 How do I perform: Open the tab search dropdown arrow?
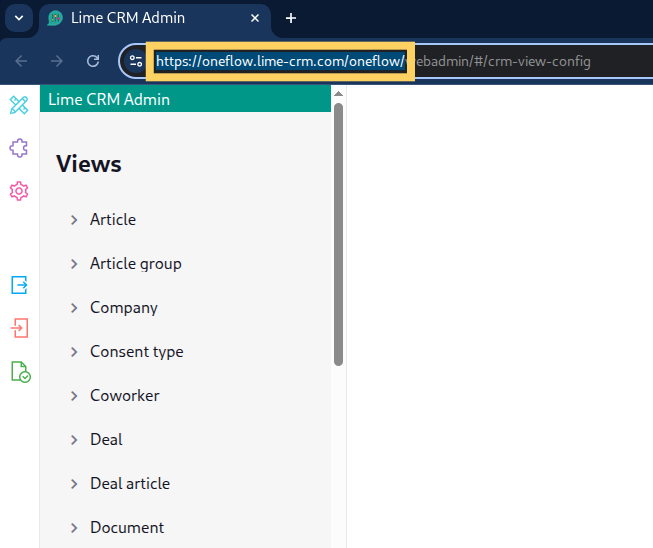[19, 18]
